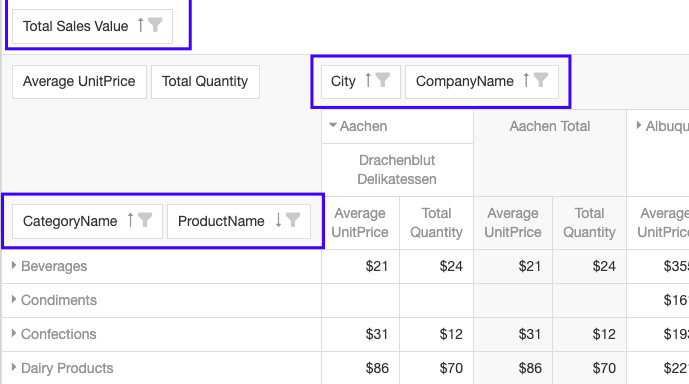Click the Average UnitPrice data field button

pos(79,82)
